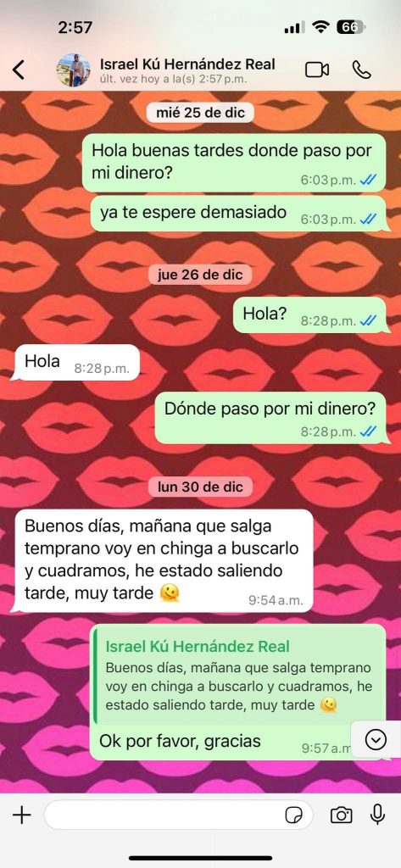
Task: Tap the microphone to record voice message
Action: click(x=378, y=815)
